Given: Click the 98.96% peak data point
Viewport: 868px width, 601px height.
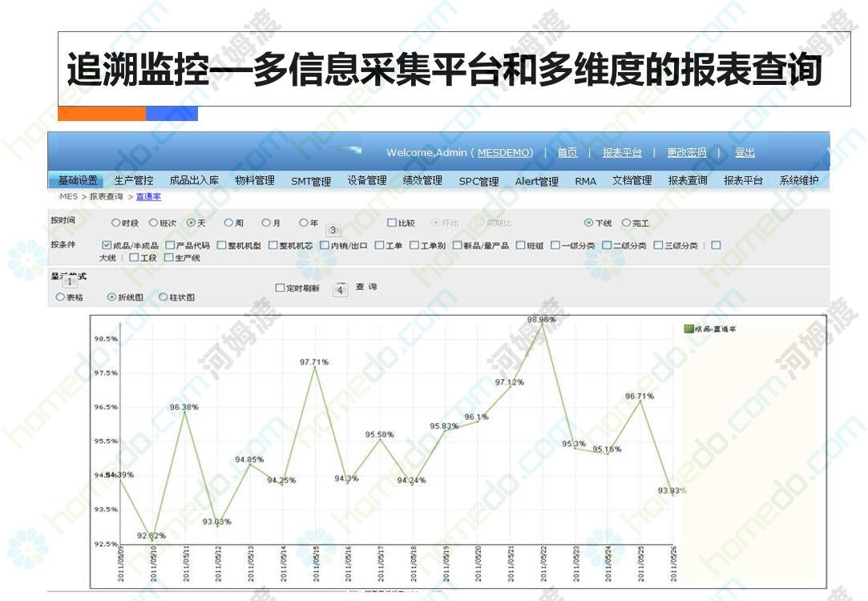Looking at the screenshot, I should point(543,324).
